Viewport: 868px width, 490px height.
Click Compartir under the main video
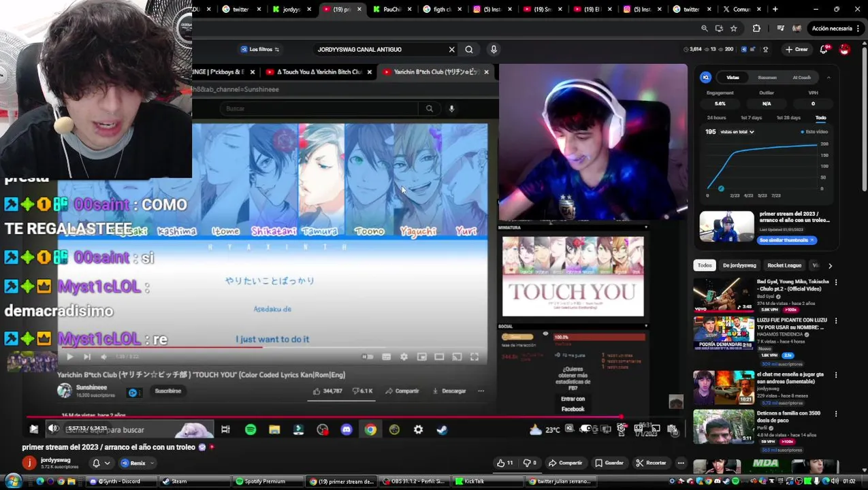pos(566,463)
